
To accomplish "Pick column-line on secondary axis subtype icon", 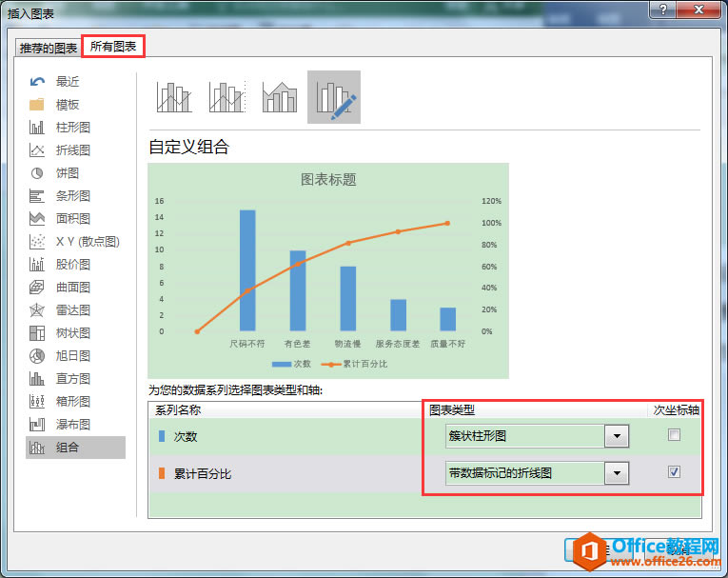I will pos(227,97).
